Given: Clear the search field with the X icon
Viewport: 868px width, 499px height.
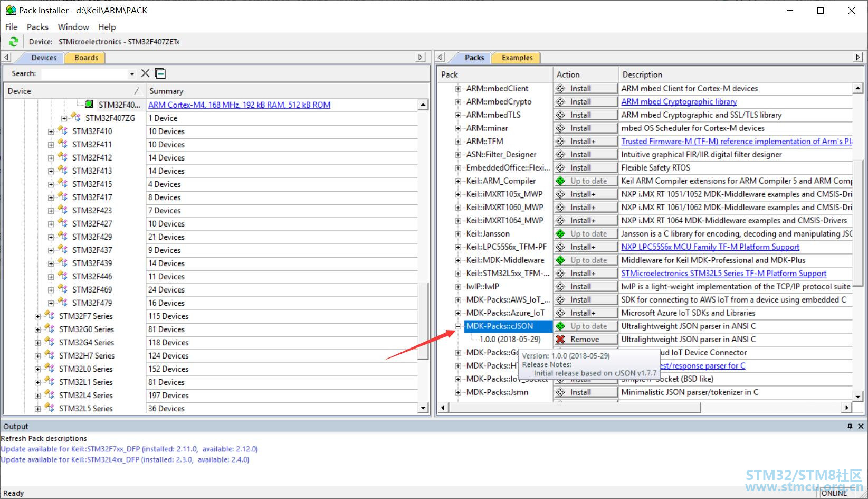Looking at the screenshot, I should click(x=145, y=73).
